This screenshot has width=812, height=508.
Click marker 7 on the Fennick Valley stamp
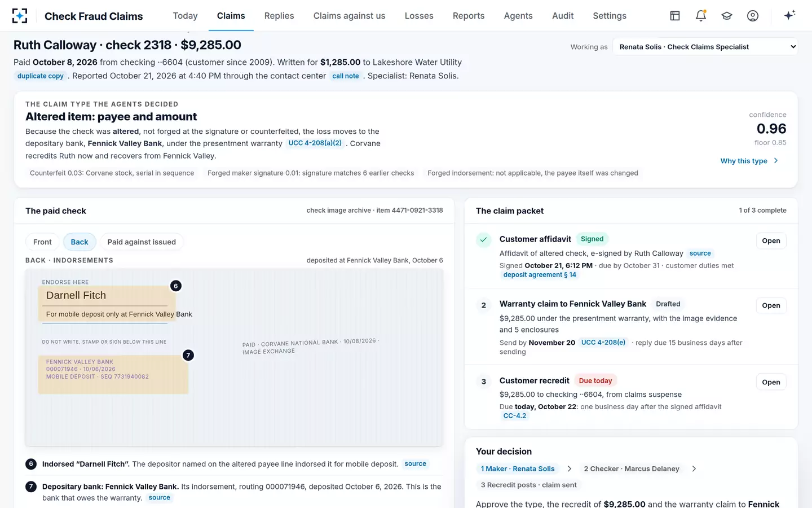point(188,355)
